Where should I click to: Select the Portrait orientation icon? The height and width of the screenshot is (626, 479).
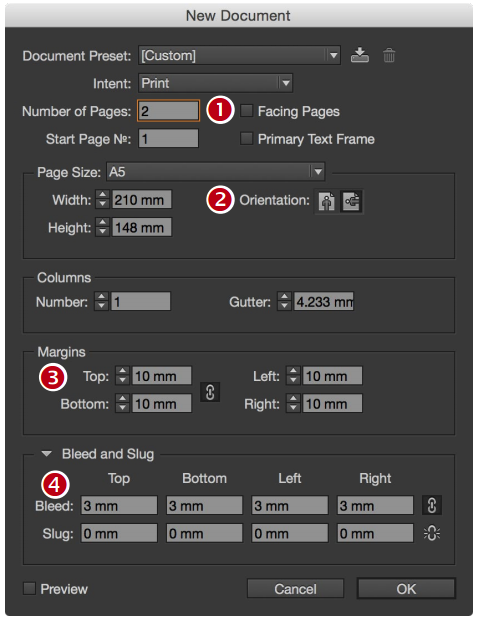(327, 201)
